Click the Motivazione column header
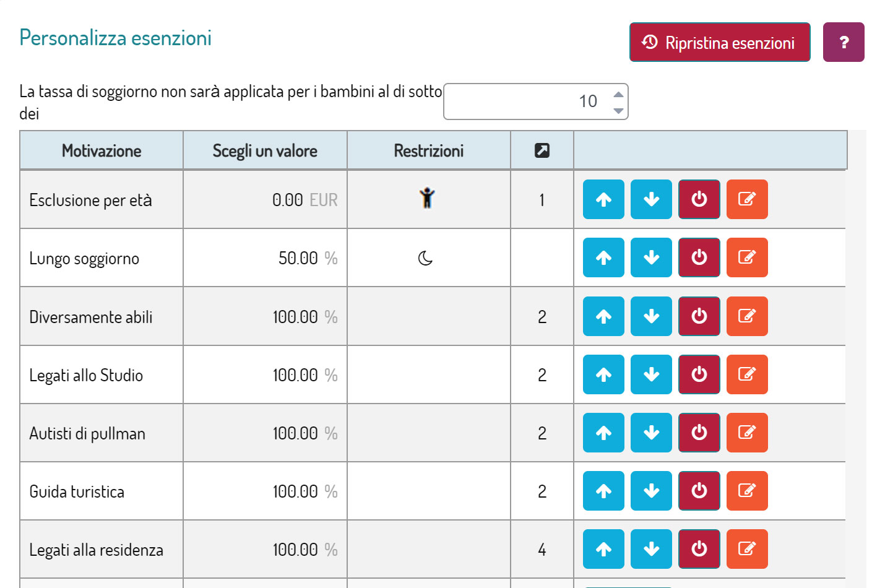The image size is (885, 588). coord(101,150)
